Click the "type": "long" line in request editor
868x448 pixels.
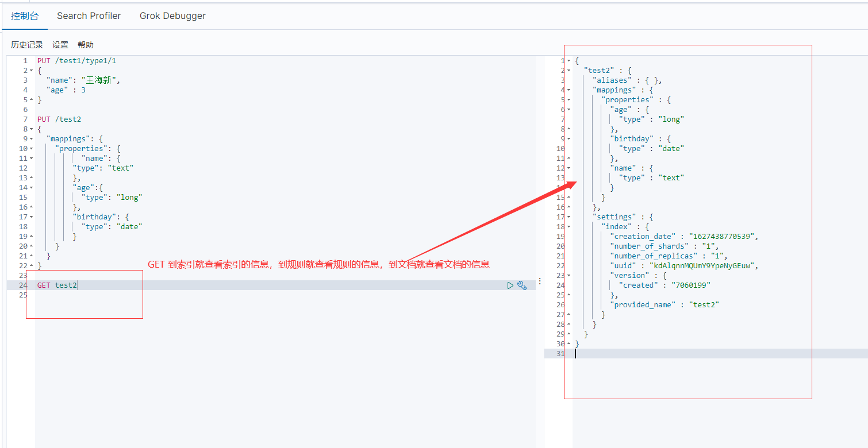click(112, 198)
